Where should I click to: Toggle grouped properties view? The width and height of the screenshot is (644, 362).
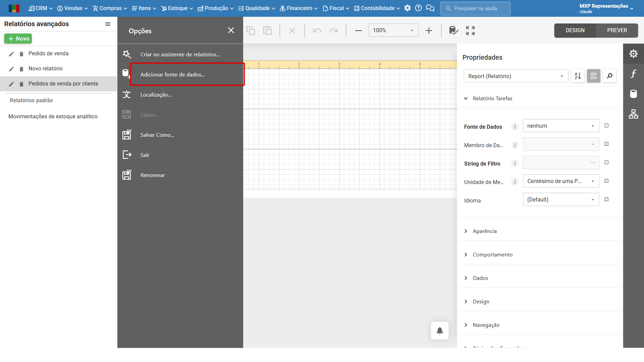pos(593,76)
